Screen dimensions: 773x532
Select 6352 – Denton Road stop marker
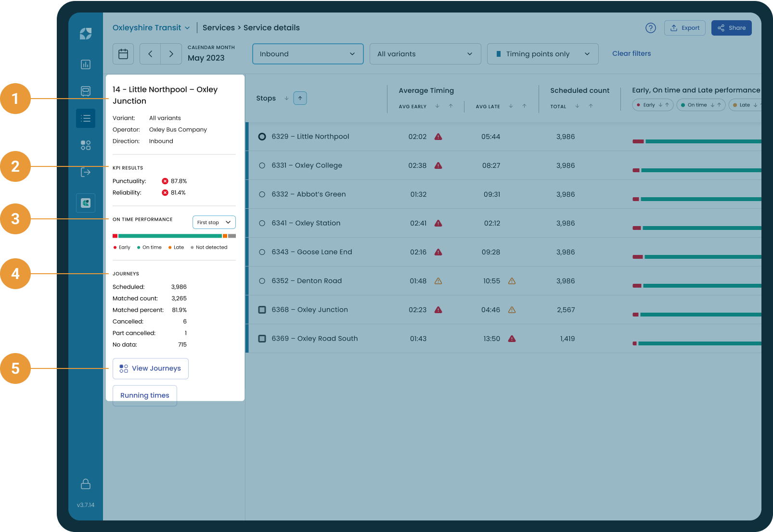click(x=262, y=281)
